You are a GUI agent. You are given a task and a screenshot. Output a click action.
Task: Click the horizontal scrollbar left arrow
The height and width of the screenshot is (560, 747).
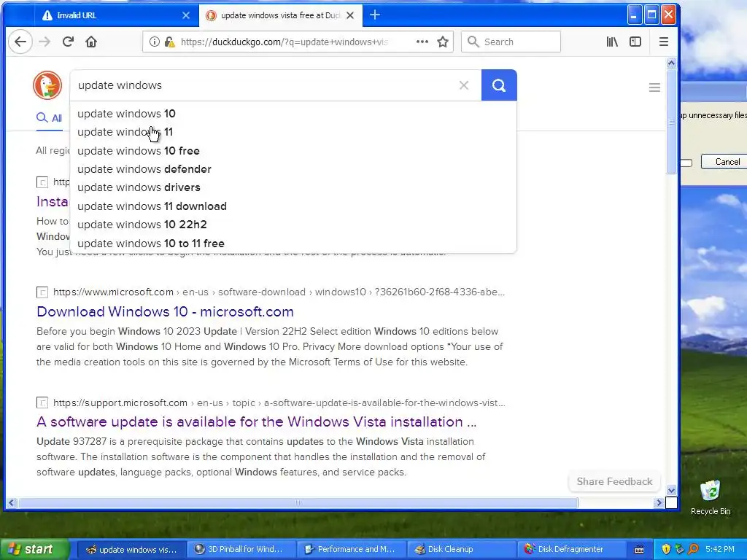(12, 502)
